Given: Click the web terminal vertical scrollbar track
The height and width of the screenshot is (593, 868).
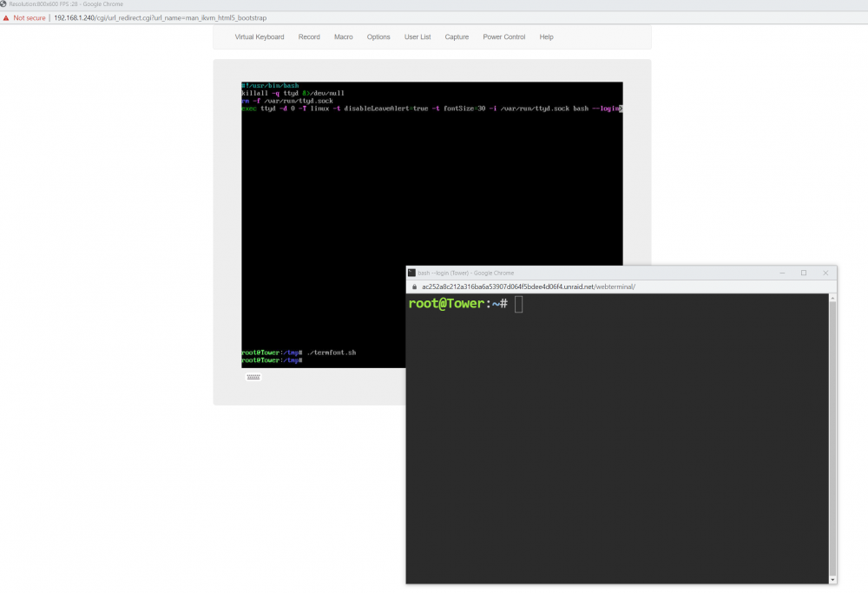Looking at the screenshot, I should [x=832, y=438].
